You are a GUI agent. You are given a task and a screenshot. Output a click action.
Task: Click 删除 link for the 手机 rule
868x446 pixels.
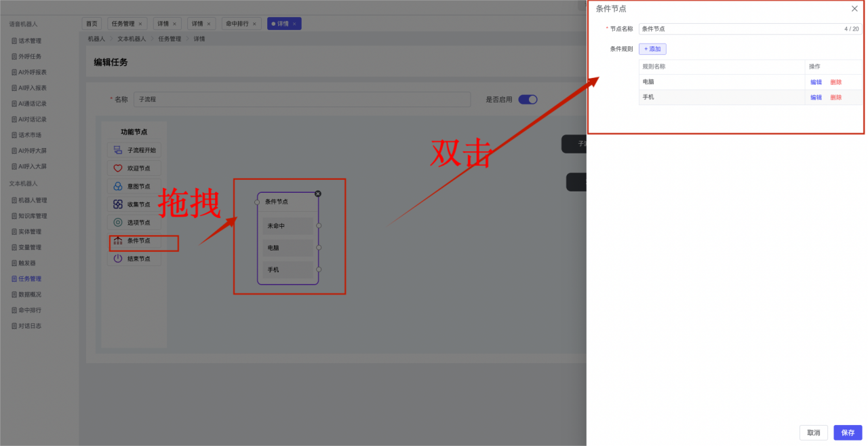tap(835, 98)
